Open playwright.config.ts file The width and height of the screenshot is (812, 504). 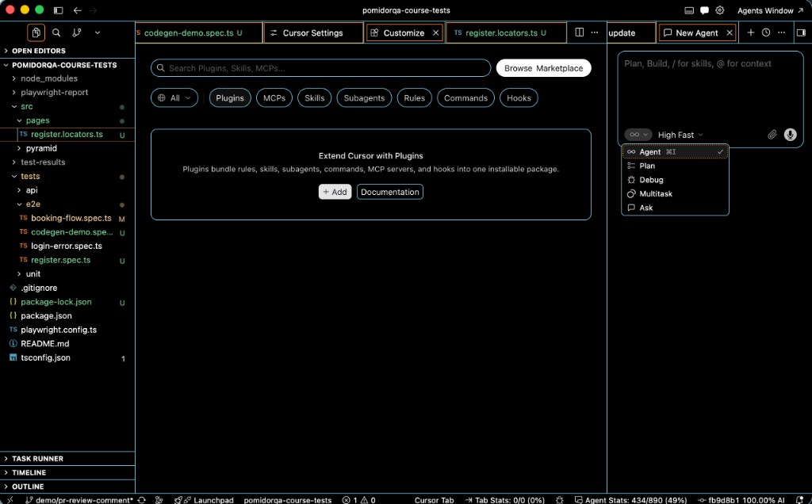tap(67, 330)
